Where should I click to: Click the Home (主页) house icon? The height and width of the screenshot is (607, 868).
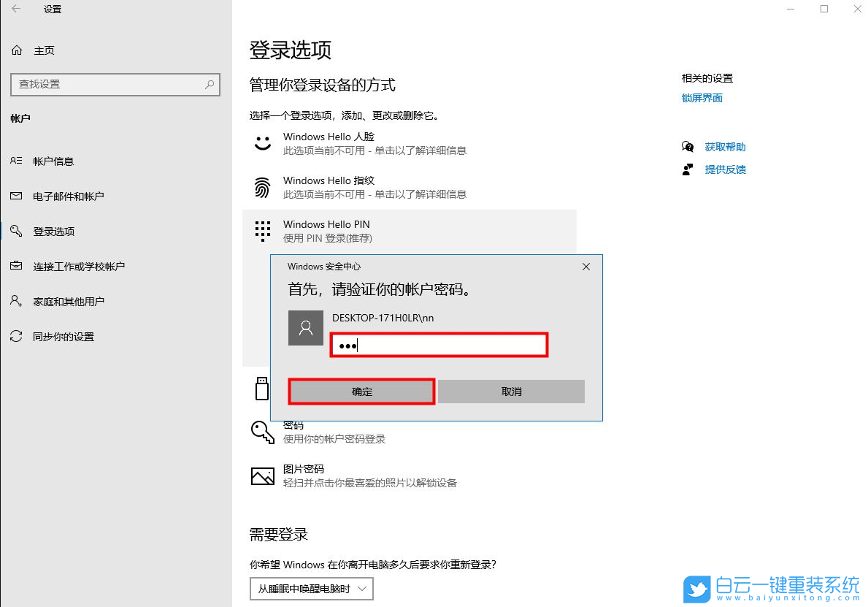(18, 50)
